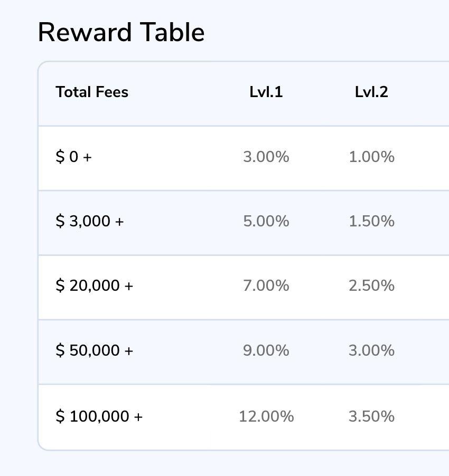Click the Lvl.2 column header
The image size is (449, 476).
click(371, 92)
